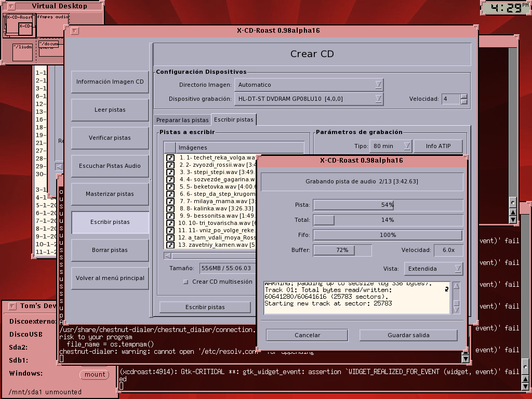Click music note icon of a_tam_vdali_moya track
Image resolution: width=532 pixels, height=399 pixels.
coord(170,237)
